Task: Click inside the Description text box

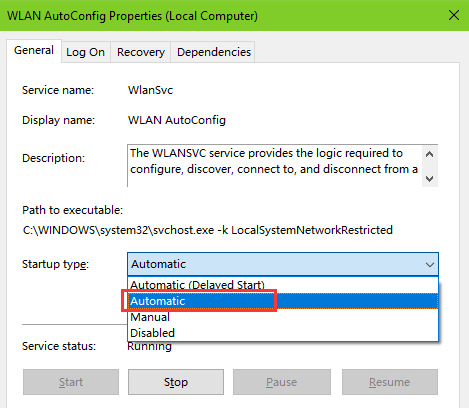Action: click(x=274, y=166)
